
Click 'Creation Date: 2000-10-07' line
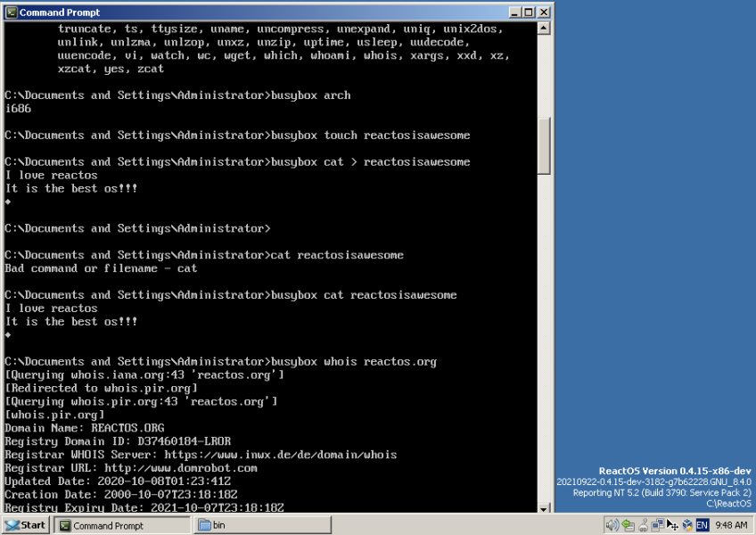121,495
